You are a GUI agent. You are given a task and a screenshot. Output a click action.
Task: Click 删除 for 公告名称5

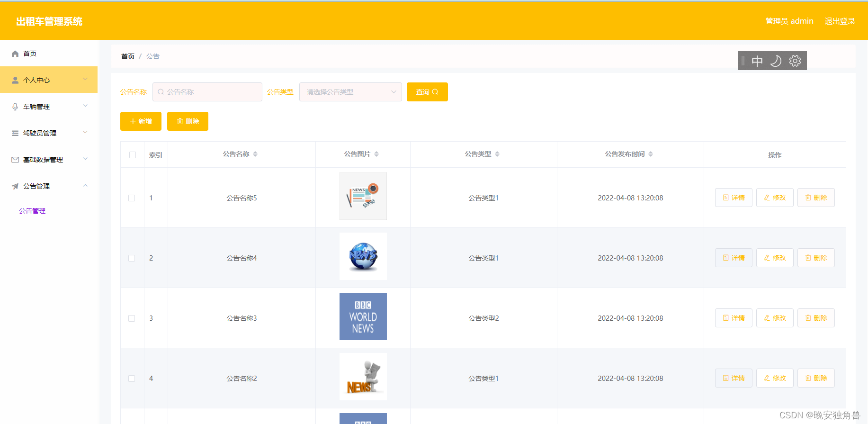click(816, 198)
